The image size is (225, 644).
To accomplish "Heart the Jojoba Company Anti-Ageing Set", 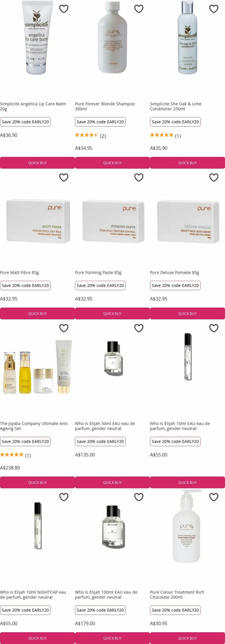I will click(64, 328).
